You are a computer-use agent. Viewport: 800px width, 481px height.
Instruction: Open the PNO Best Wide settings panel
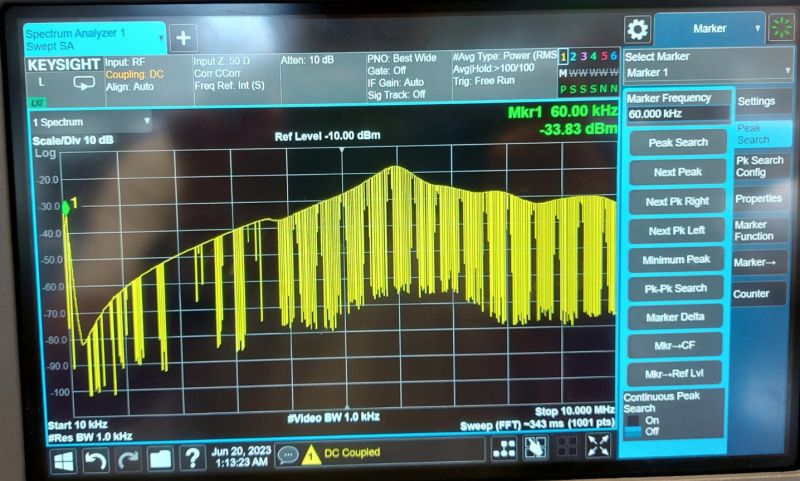(x=408, y=75)
